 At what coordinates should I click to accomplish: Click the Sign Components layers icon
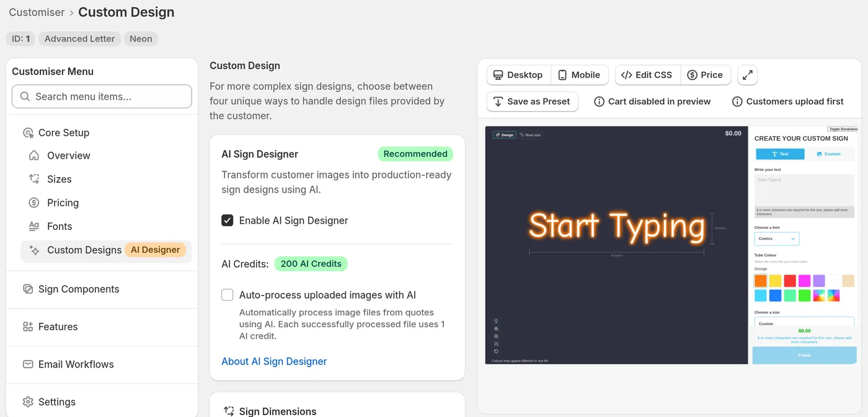(x=28, y=289)
